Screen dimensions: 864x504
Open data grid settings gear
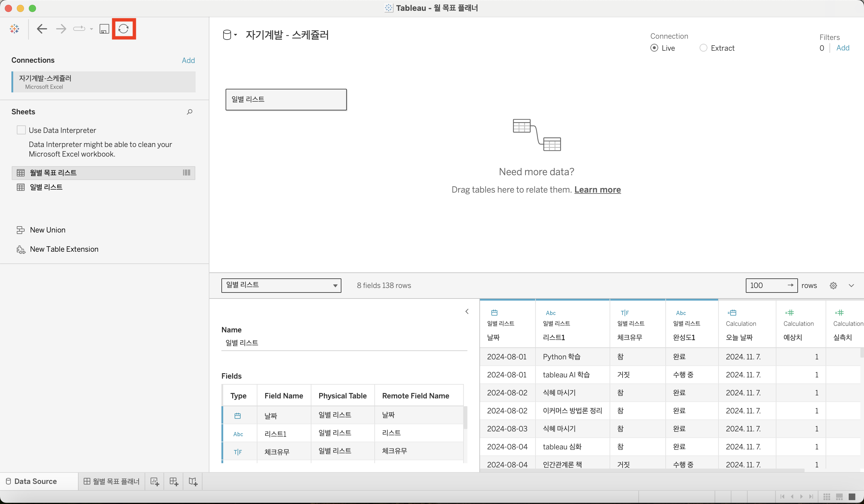[x=833, y=286]
